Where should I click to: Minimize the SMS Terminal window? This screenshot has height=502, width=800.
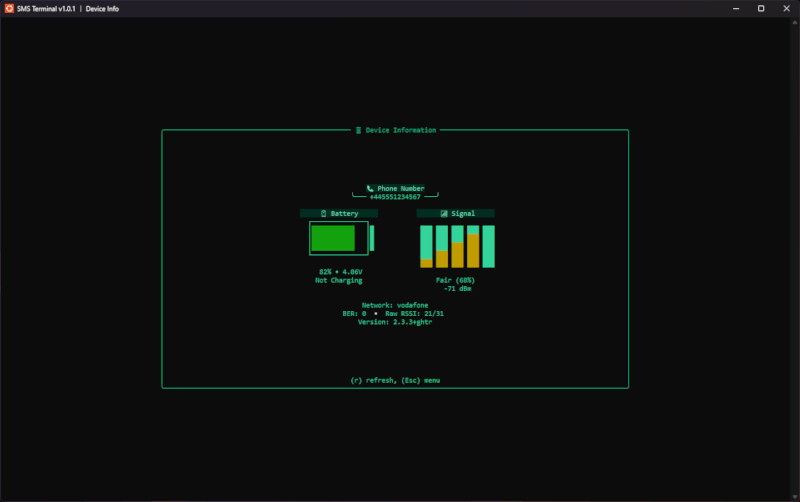(x=736, y=9)
